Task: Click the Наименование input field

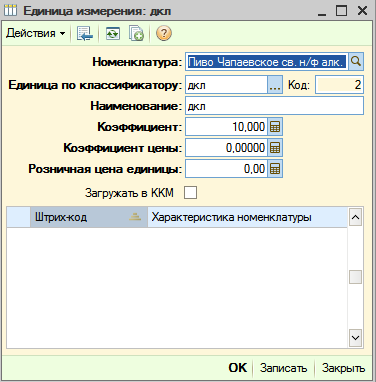Action: coord(274,106)
